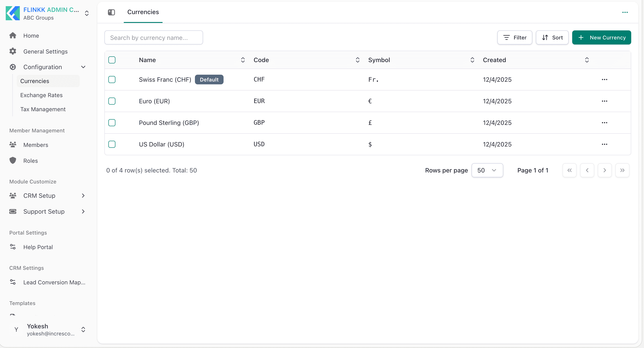
Task: Select the Tax Management menu item
Action: point(43,109)
